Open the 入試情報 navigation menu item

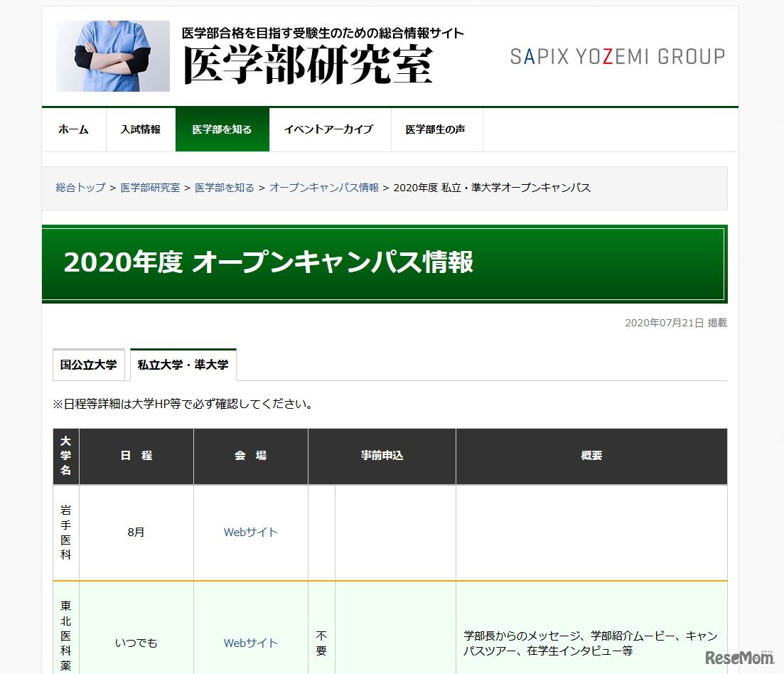(140, 129)
